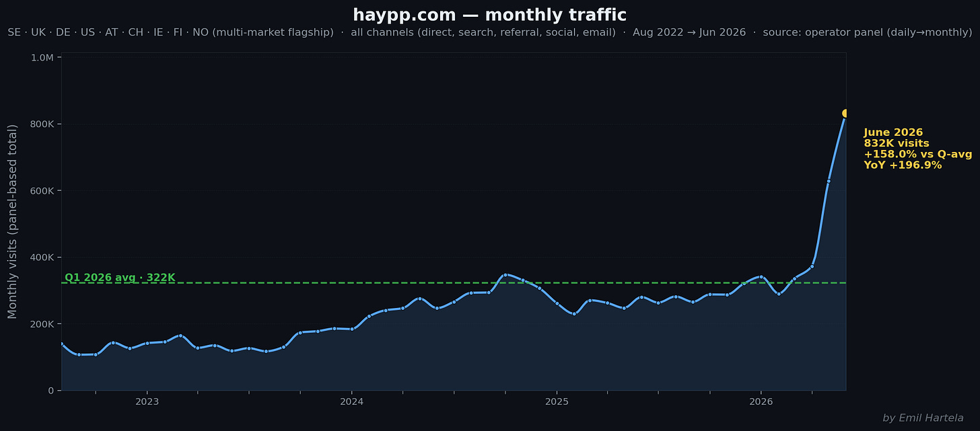Click the chart title "haypp.com — monthly traffic"
The image size is (980, 431).
(x=489, y=15)
